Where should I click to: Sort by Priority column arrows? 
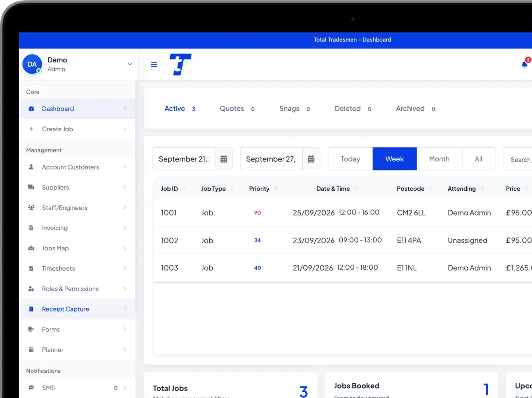click(x=276, y=189)
